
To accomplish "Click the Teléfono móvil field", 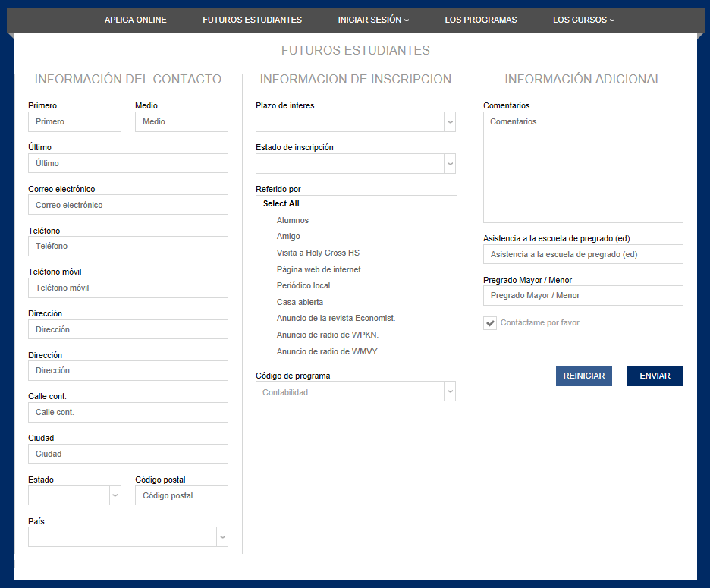I will 127,288.
